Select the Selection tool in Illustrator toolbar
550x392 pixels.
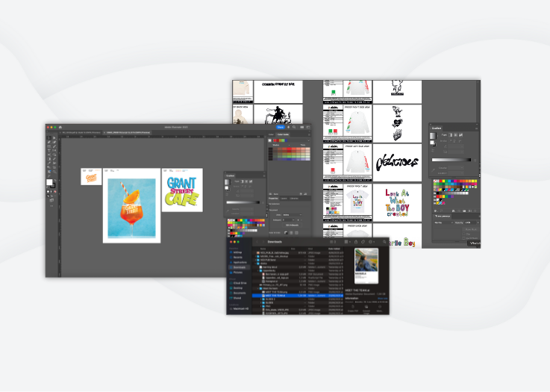pos(49,138)
